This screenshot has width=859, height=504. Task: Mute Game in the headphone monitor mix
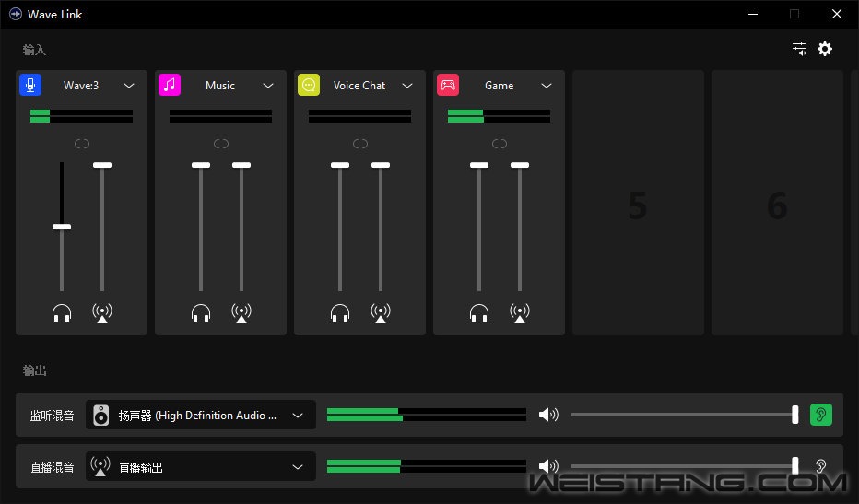[x=478, y=313]
